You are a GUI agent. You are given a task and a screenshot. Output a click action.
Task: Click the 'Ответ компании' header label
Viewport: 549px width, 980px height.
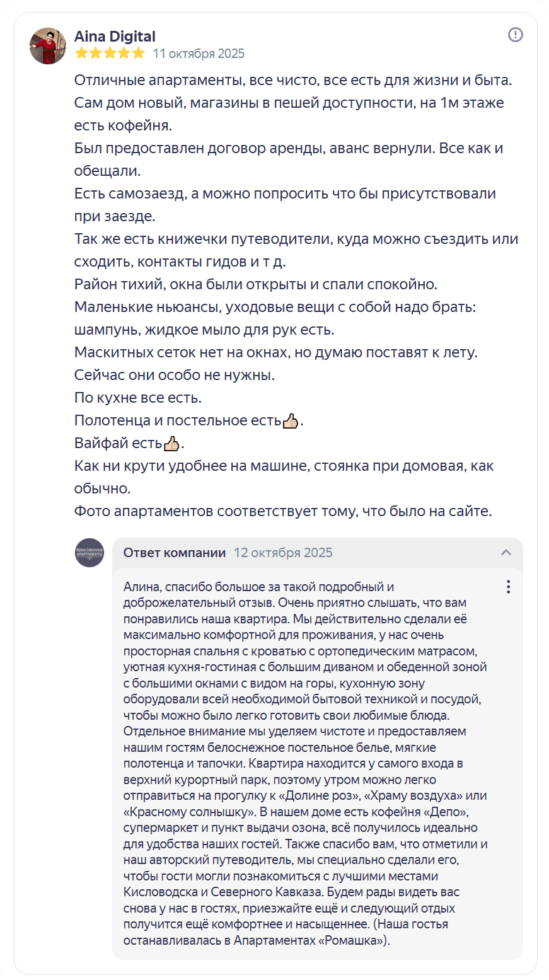(175, 553)
